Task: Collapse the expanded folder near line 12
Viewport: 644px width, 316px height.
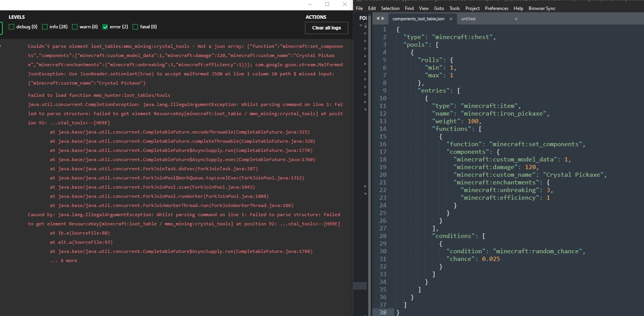Action: (x=365, y=110)
